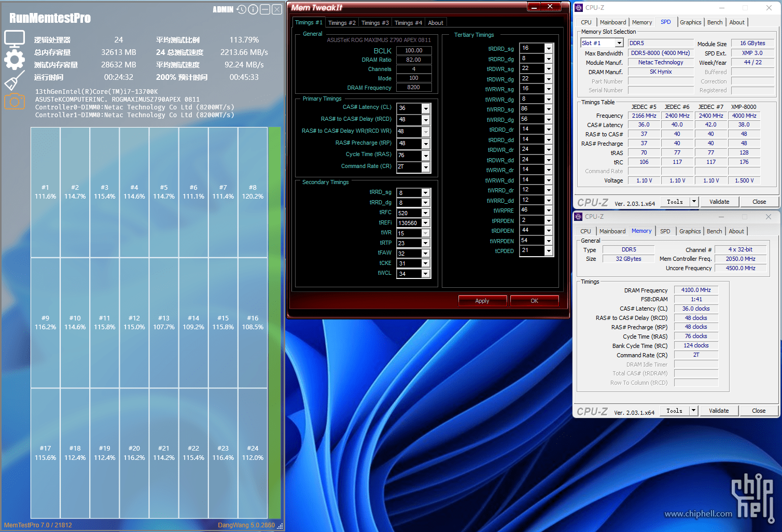Expand RAS# Precharge (tRP) dropdown
782x532 pixels.
pos(426,144)
